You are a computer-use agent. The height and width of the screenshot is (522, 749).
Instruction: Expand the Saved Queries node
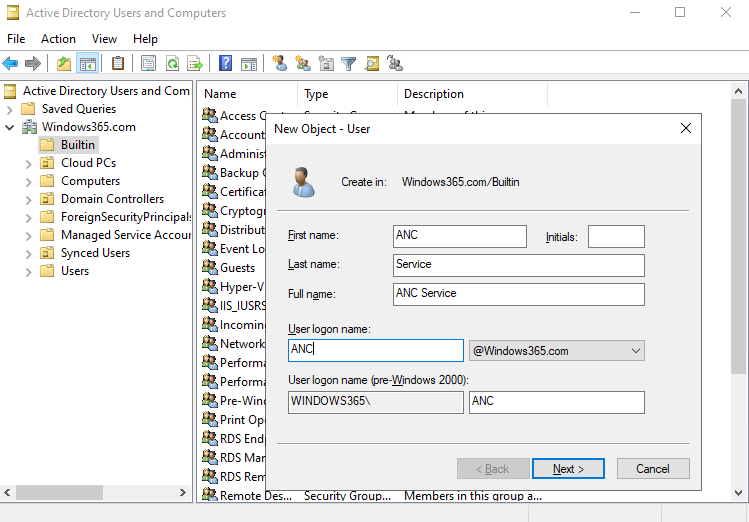point(10,109)
